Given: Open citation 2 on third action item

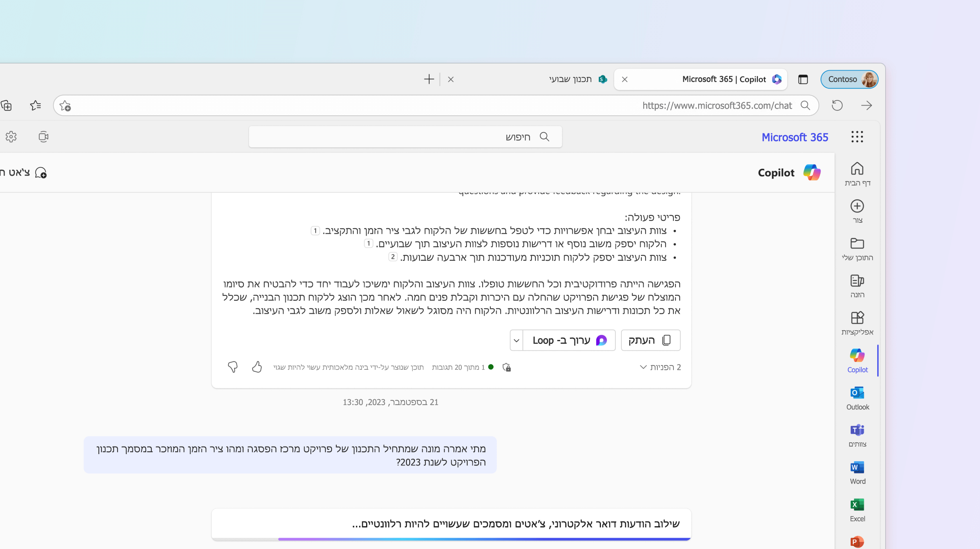Looking at the screenshot, I should (x=393, y=257).
